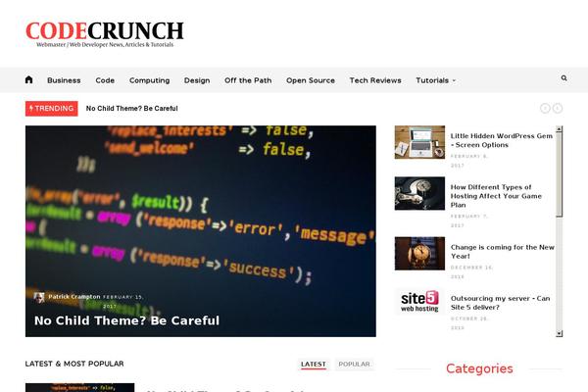Open the Business menu item
This screenshot has height=392, width=588.
tap(64, 80)
